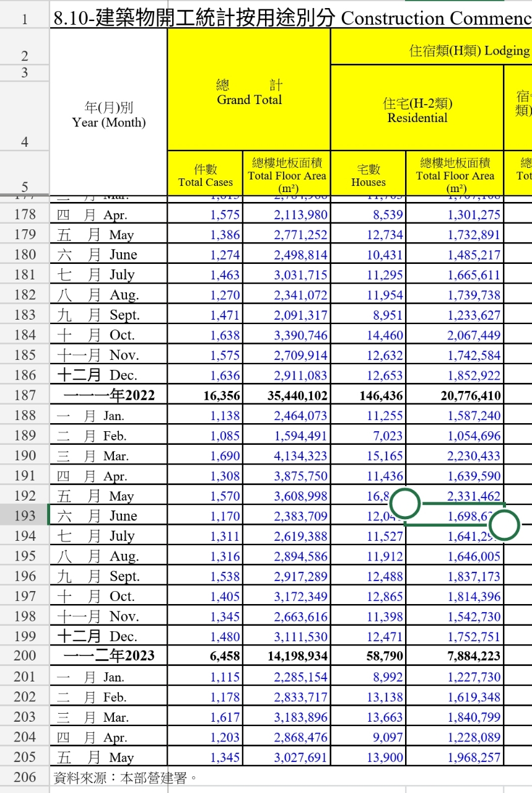
Task: Tap the highlighted row header 193
Action: click(x=25, y=515)
